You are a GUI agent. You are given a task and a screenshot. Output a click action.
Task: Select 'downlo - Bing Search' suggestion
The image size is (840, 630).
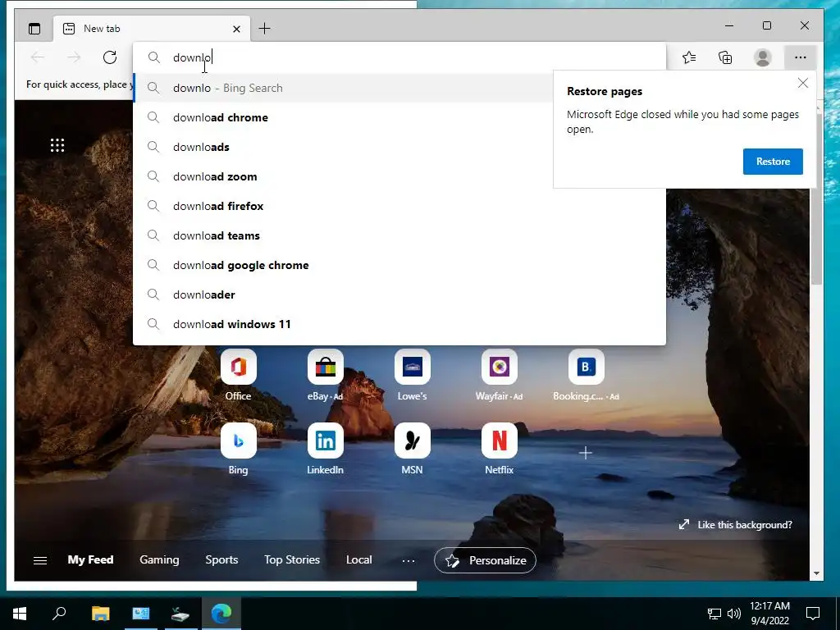pyautogui.click(x=343, y=88)
